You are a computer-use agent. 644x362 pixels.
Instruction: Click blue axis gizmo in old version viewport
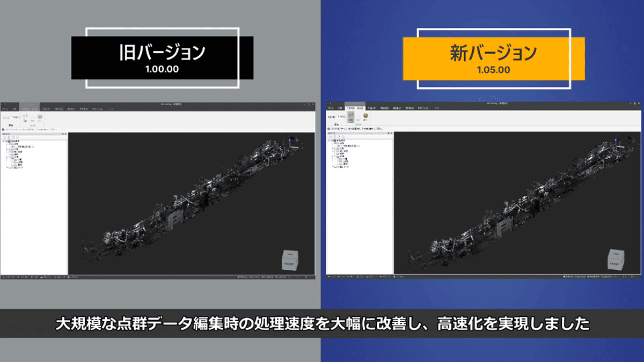click(290, 142)
